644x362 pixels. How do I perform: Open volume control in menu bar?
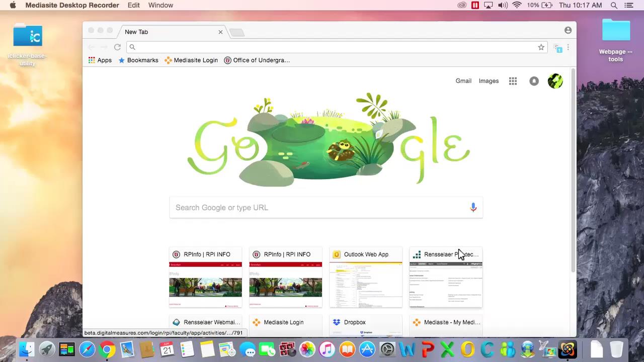[503, 5]
